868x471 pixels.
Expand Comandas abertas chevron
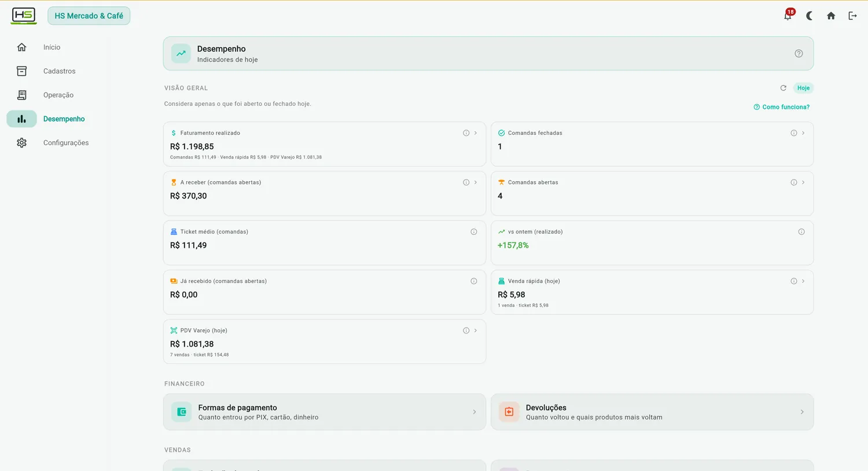[803, 182]
